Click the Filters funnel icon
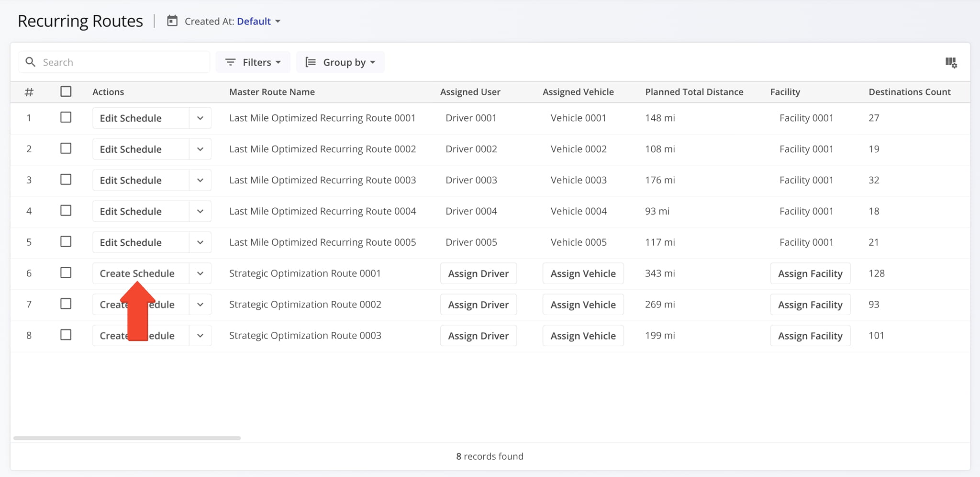Viewport: 980px width, 477px height. click(230, 62)
